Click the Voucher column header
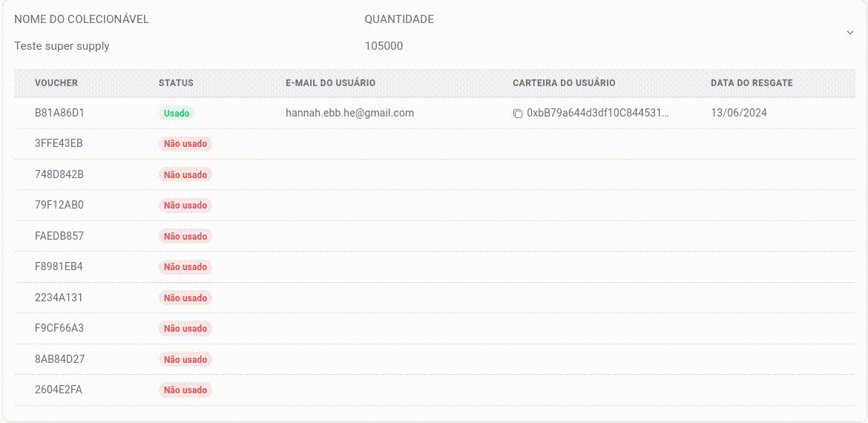This screenshot has width=868, height=423. [x=56, y=83]
